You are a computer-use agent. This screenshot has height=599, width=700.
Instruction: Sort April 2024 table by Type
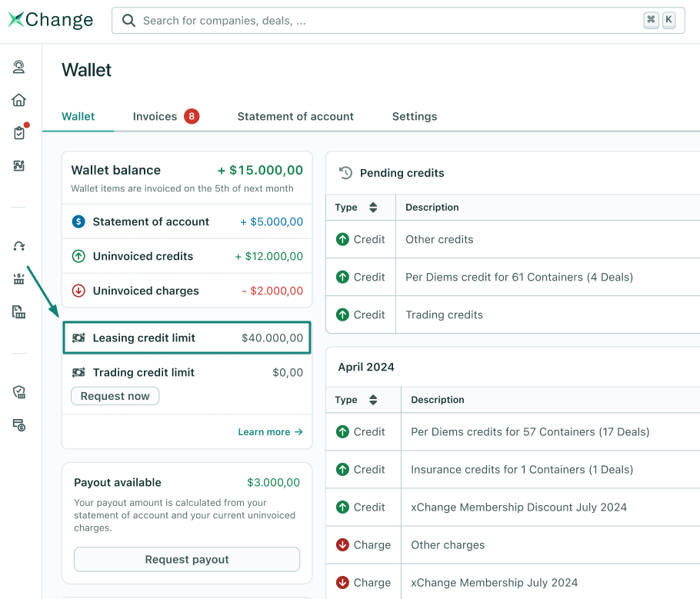click(x=373, y=400)
